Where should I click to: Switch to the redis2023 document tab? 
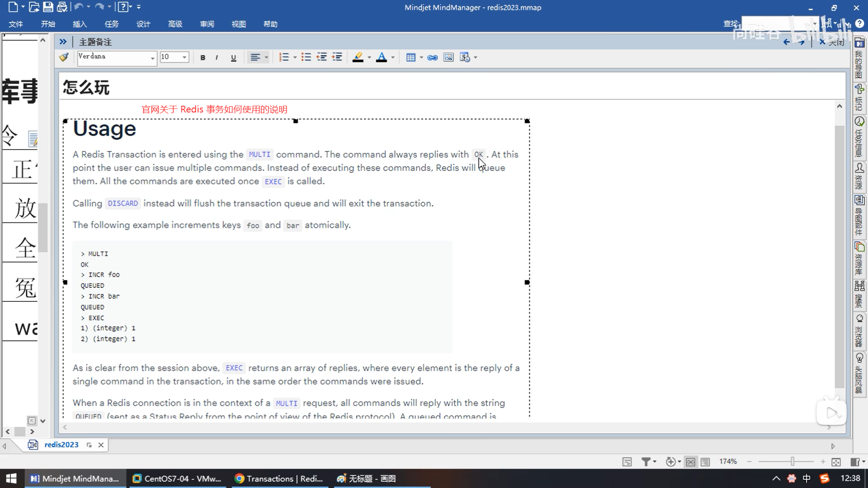coord(61,445)
